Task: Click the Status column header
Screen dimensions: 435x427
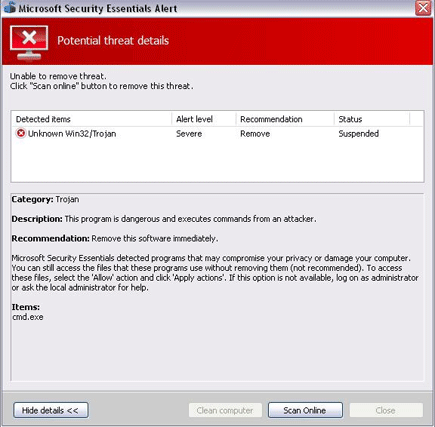Action: click(372, 119)
